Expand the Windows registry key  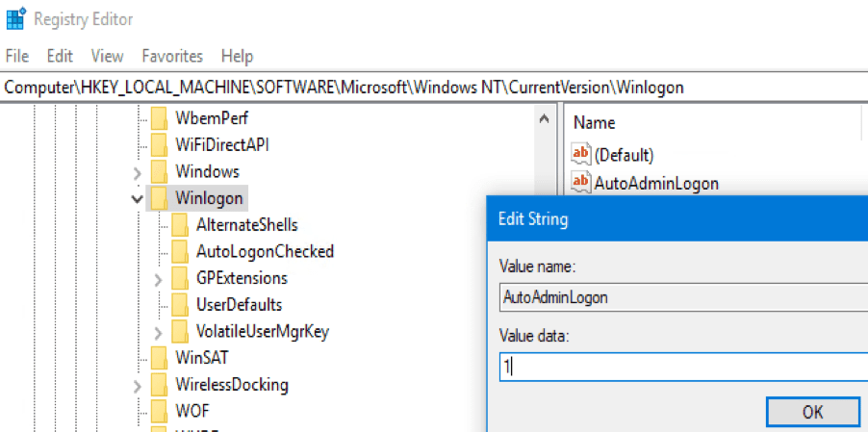(137, 172)
